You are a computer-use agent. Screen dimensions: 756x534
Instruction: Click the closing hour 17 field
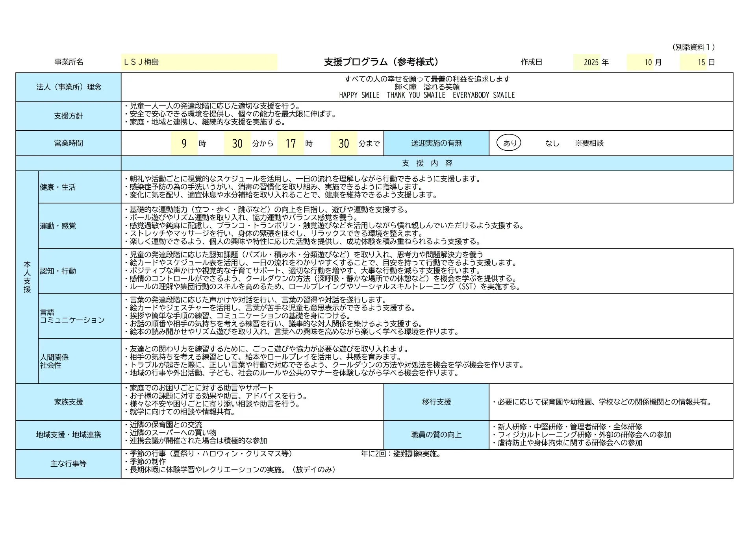click(291, 143)
